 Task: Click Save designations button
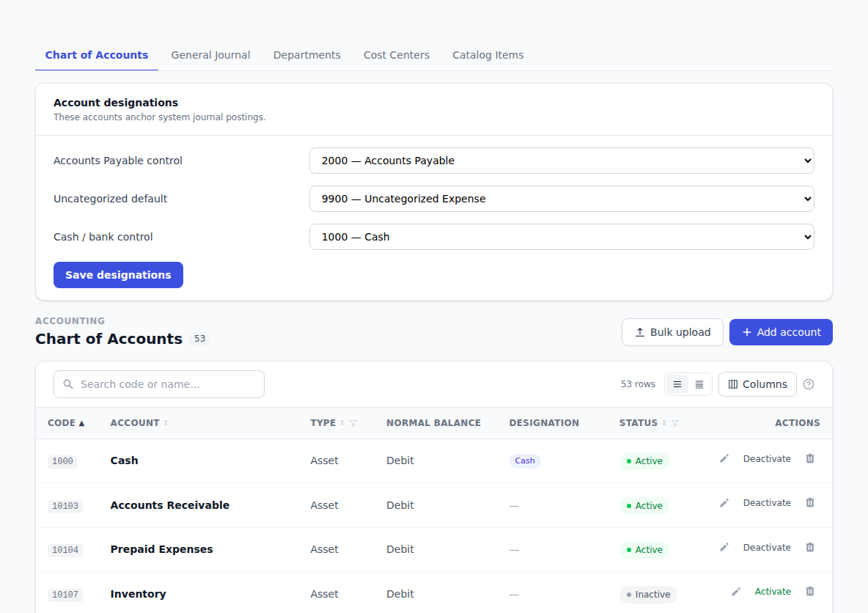(118, 275)
